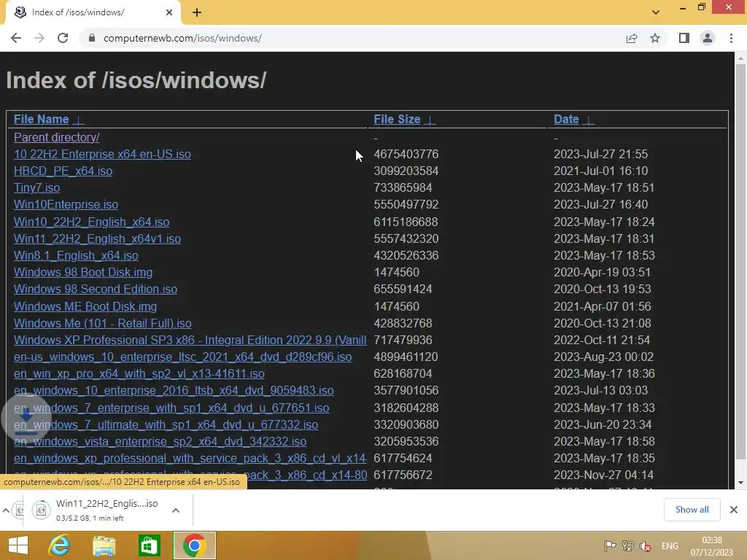Viewport: 747px width, 560px height.
Task: Click sort arrow next to File Size
Action: coord(430,120)
